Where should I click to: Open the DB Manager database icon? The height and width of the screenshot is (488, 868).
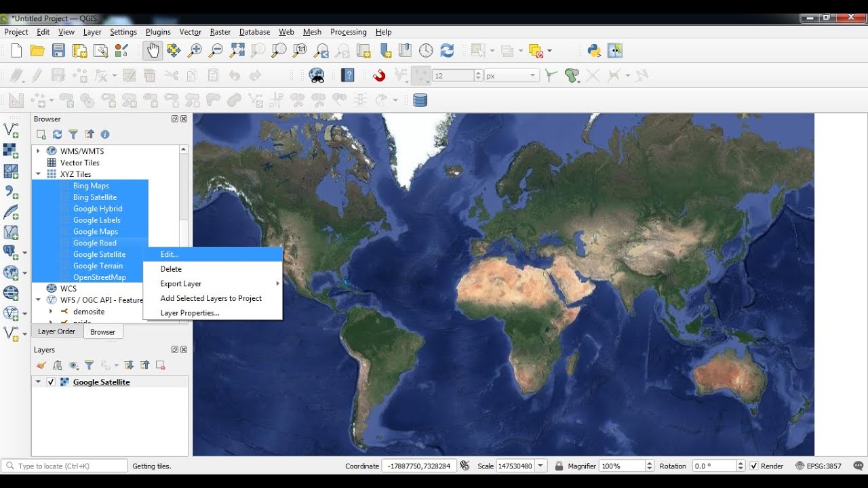coord(420,100)
